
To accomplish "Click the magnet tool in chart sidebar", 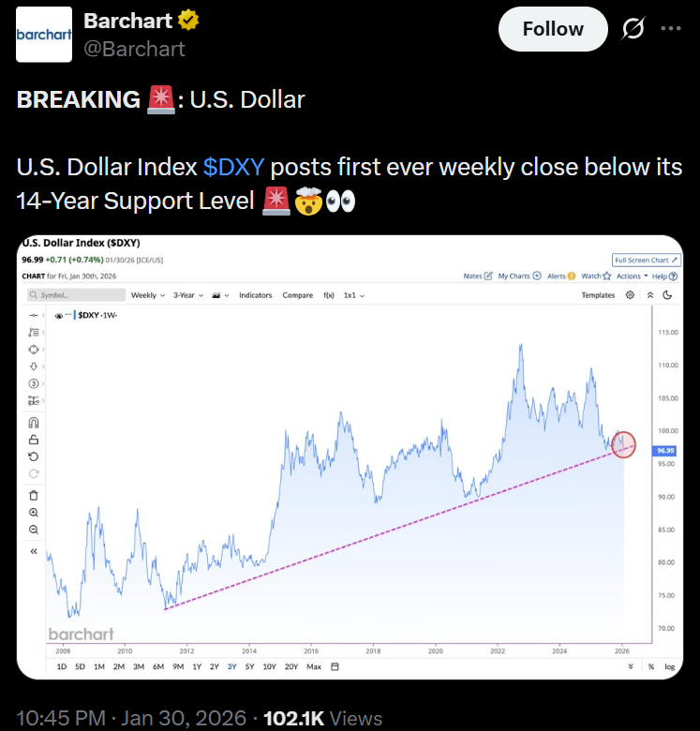I will pos(34,423).
